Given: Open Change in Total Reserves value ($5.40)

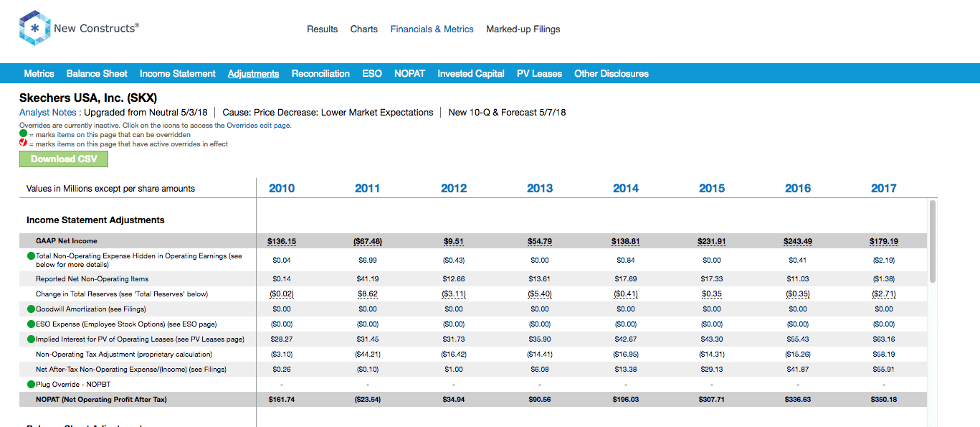Looking at the screenshot, I should click(540, 294).
